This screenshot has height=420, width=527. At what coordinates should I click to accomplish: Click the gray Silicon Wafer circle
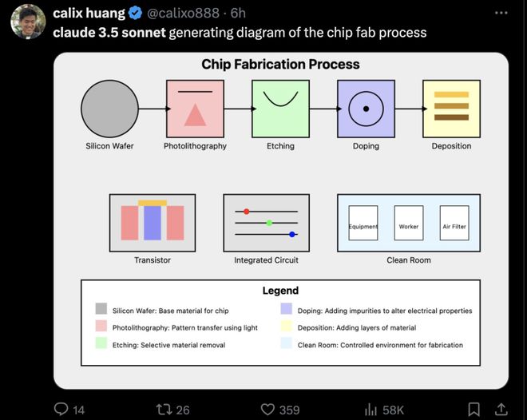pos(109,109)
